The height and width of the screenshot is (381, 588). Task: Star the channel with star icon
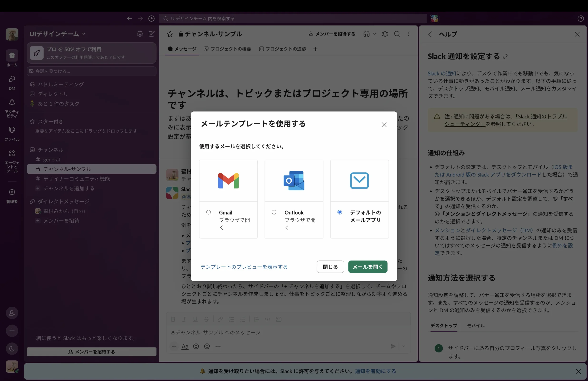170,34
